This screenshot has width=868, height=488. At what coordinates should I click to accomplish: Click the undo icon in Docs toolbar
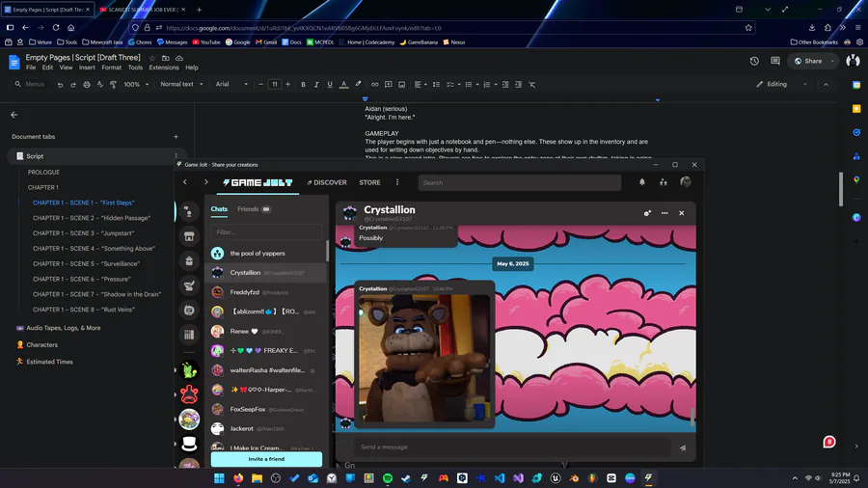(60, 85)
